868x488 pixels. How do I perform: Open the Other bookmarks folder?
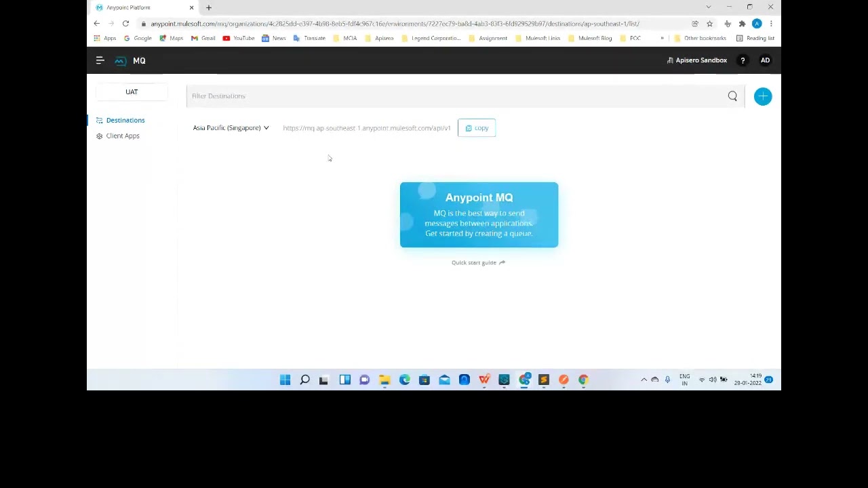point(700,38)
